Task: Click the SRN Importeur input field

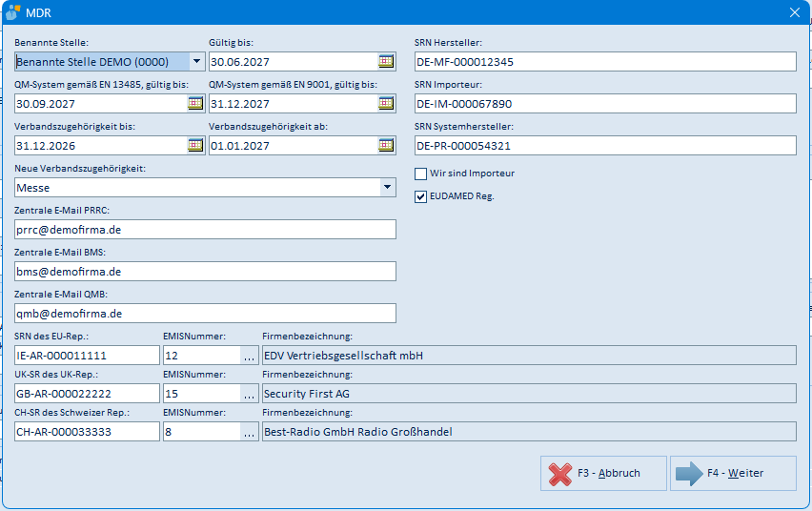Action: point(605,104)
